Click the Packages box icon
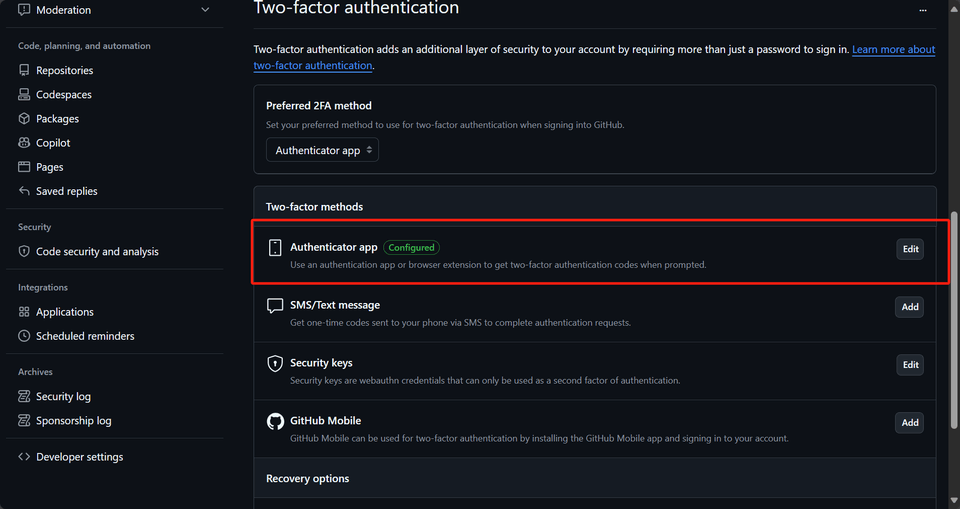Viewport: 960px width, 509px height. [x=25, y=119]
